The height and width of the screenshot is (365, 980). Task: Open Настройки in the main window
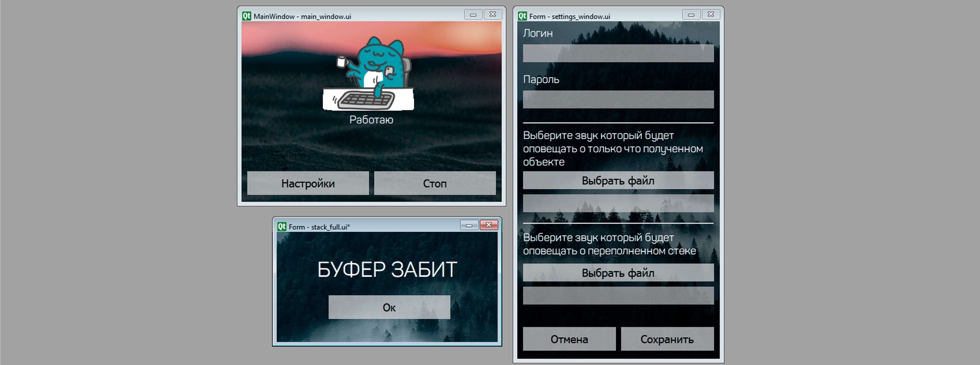308,184
